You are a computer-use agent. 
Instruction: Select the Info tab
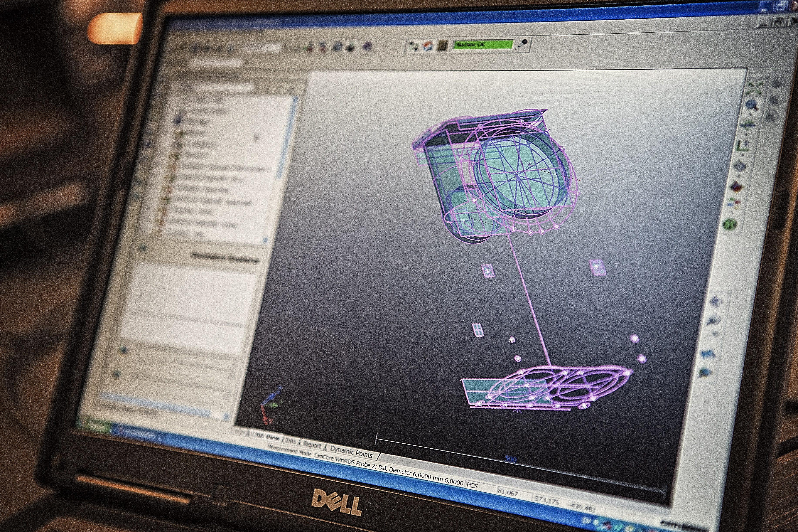tap(291, 441)
